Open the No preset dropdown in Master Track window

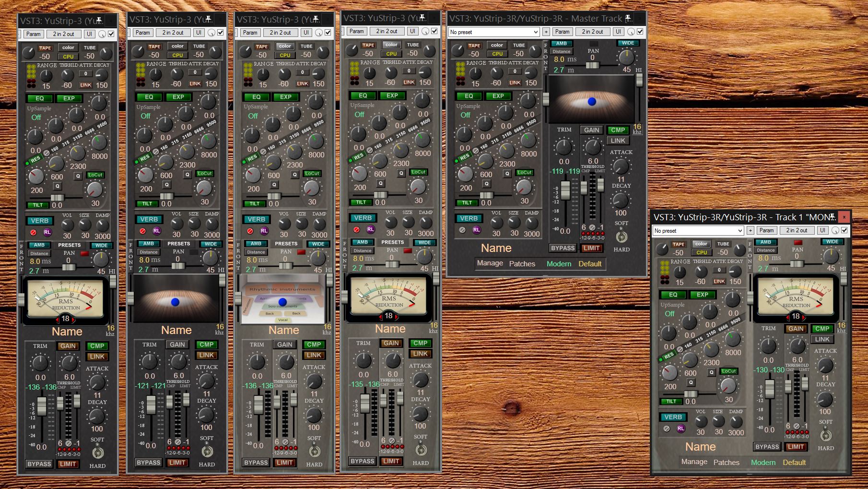click(x=494, y=32)
